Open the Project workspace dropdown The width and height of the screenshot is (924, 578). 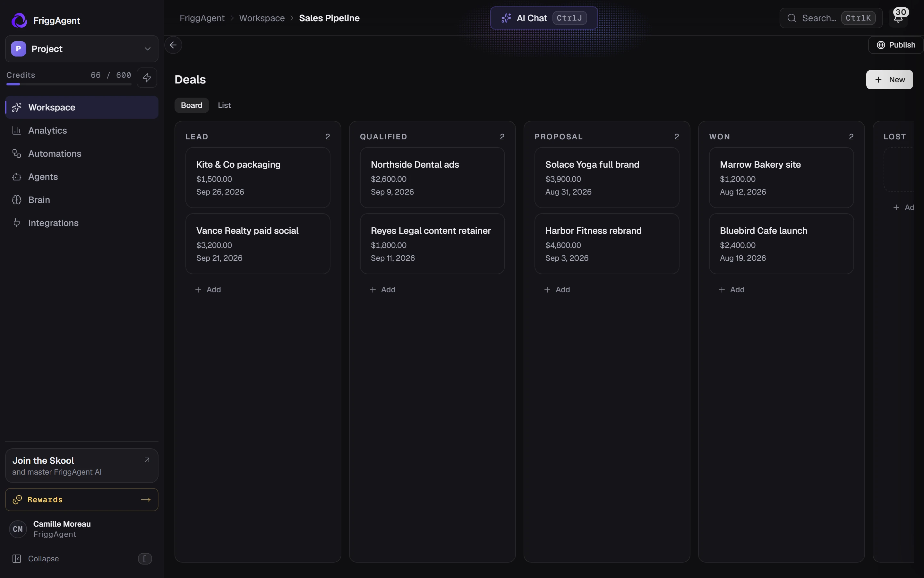[82, 49]
